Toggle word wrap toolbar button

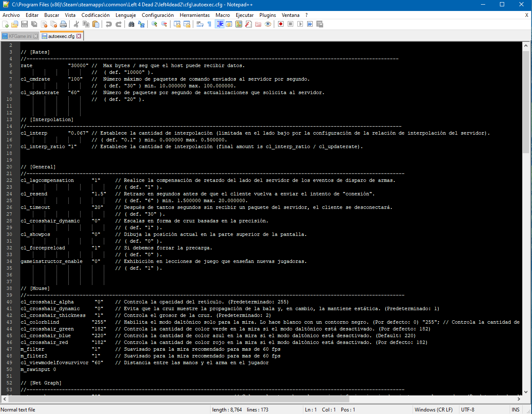tap(200, 24)
